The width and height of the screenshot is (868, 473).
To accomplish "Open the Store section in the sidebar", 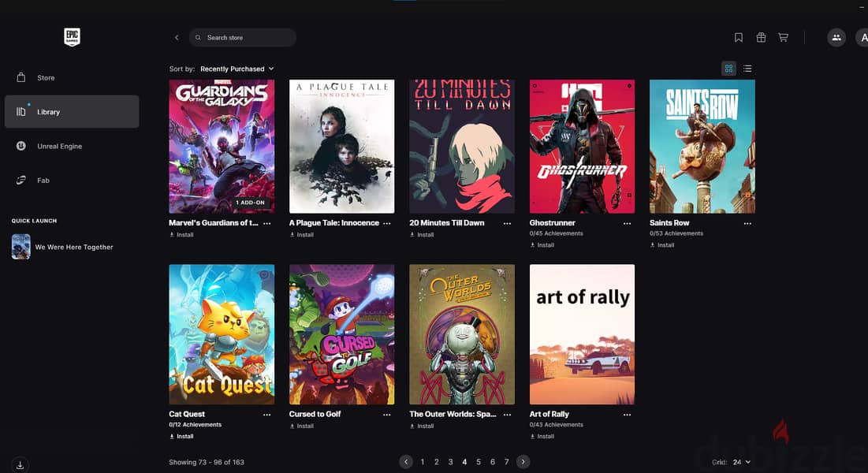I will (x=72, y=77).
